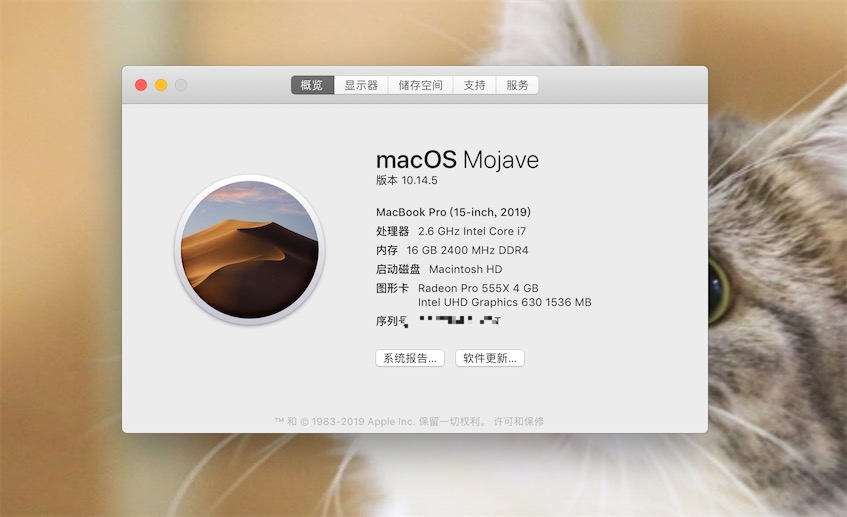Click the 启动磁盘 label
This screenshot has width=847, height=517.
coord(398,269)
